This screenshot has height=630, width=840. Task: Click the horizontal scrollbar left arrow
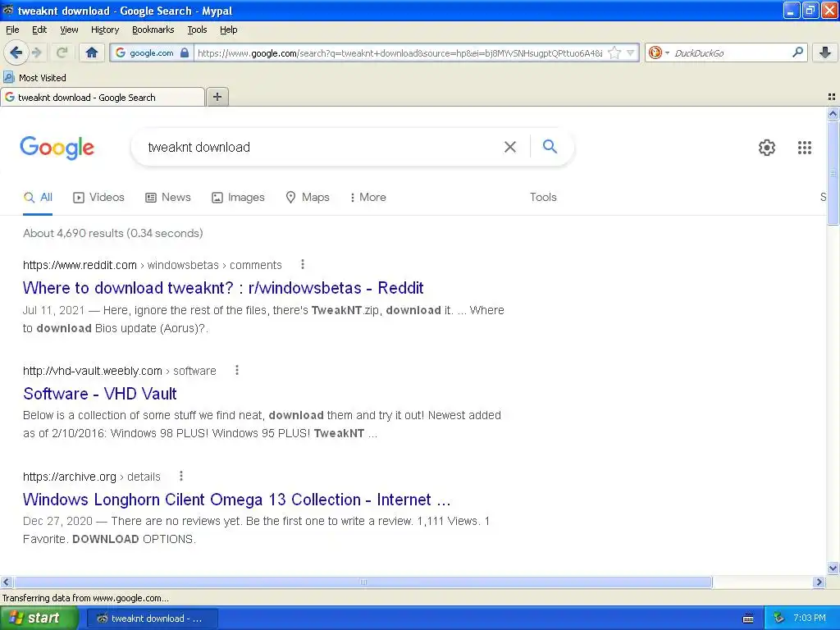6,582
